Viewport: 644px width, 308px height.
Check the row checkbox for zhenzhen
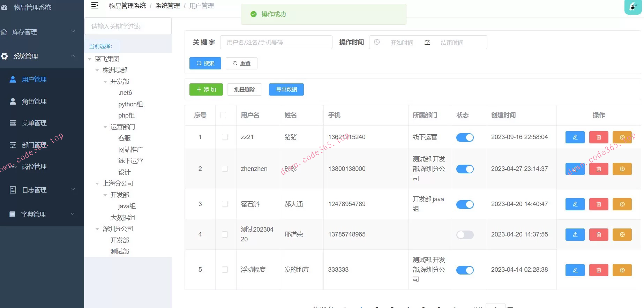pos(225,169)
